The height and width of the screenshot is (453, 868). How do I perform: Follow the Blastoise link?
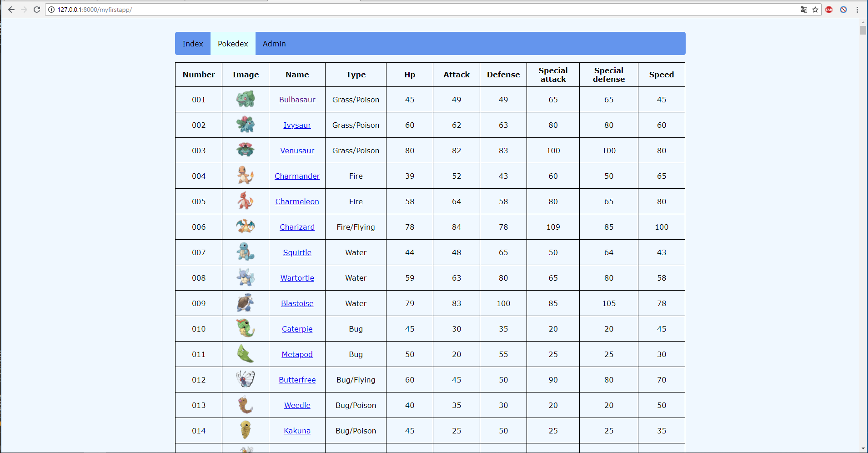297,303
